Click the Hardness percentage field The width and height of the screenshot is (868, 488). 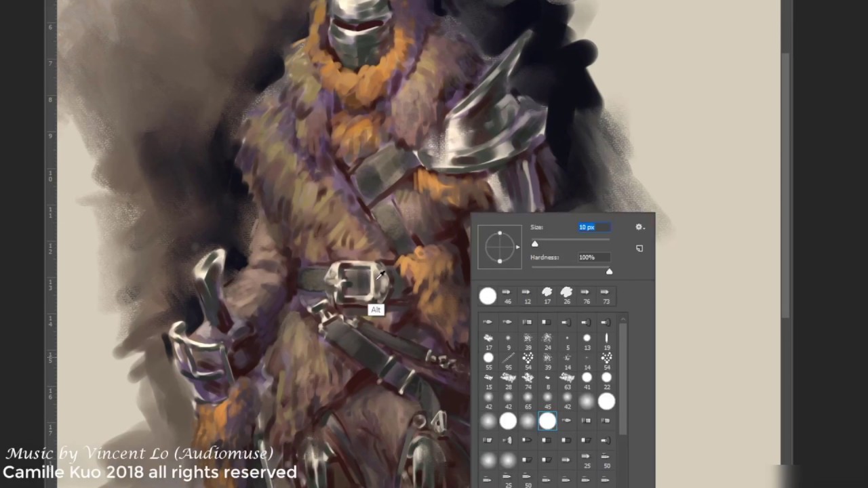[x=594, y=258]
